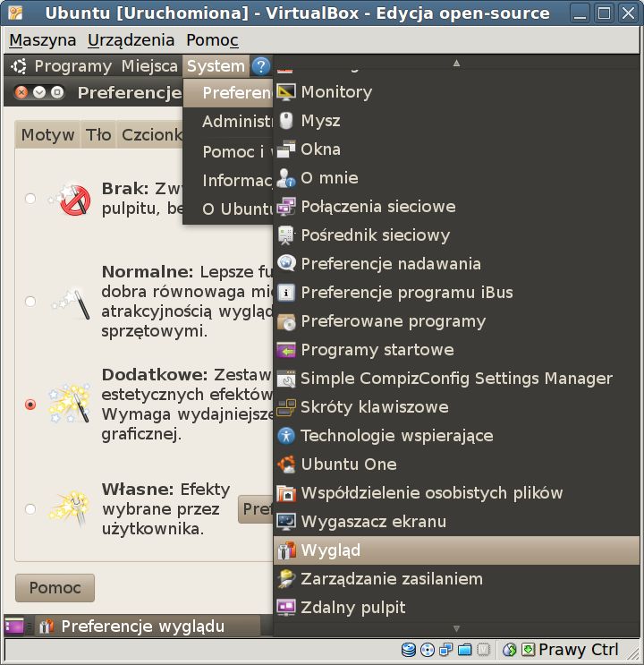644x665 pixels.
Task: Click the O mnie user icon
Action: point(286,178)
